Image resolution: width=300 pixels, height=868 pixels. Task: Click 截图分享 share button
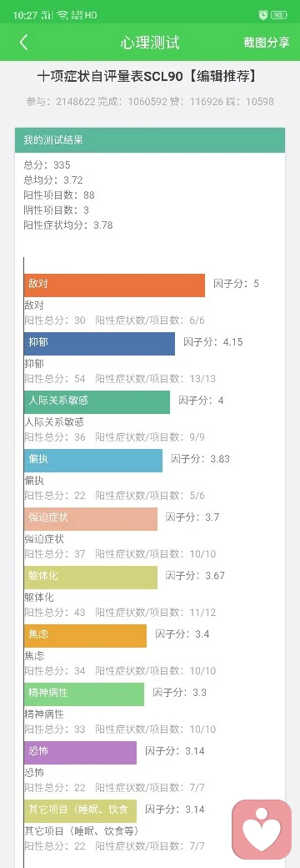coord(267,43)
